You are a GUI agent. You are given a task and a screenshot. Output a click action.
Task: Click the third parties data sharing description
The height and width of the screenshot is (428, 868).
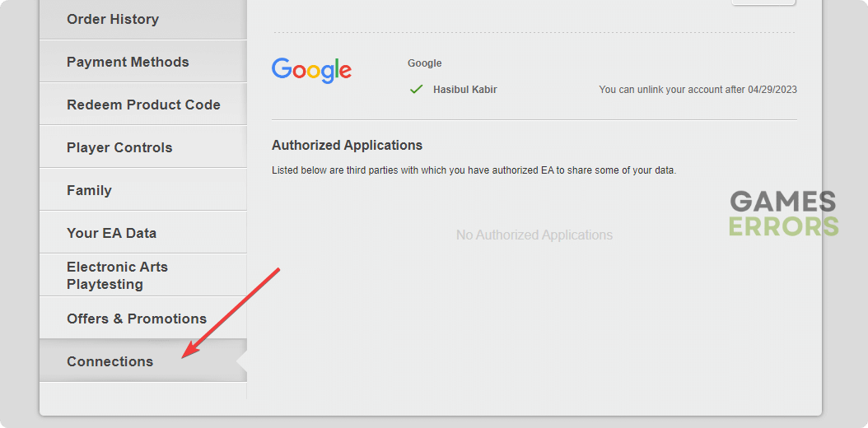(x=474, y=170)
